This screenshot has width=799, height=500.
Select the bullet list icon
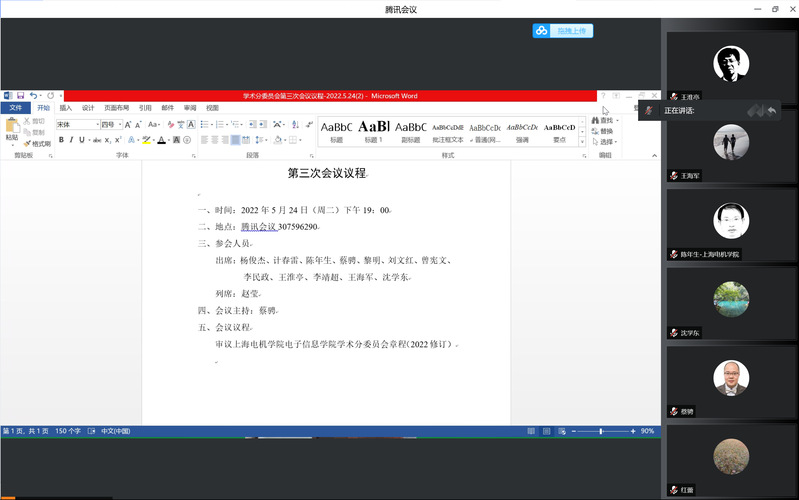pyautogui.click(x=205, y=124)
